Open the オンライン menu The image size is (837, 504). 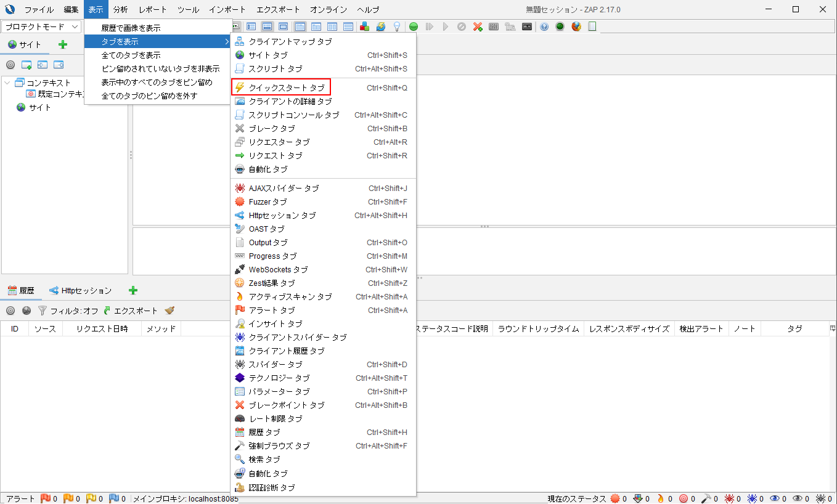(327, 10)
